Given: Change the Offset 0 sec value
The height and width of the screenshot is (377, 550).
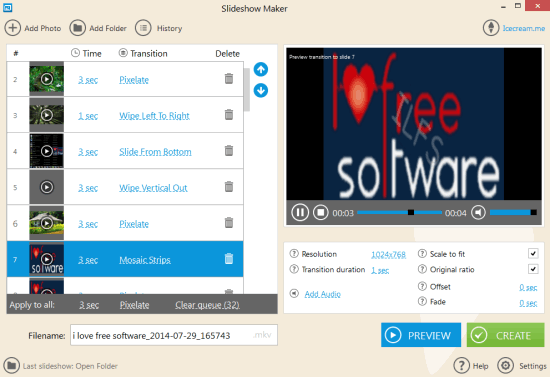Looking at the screenshot, I should coord(528,288).
